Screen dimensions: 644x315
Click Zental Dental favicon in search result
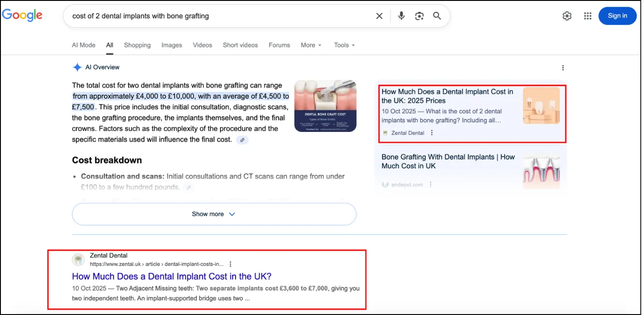78,260
